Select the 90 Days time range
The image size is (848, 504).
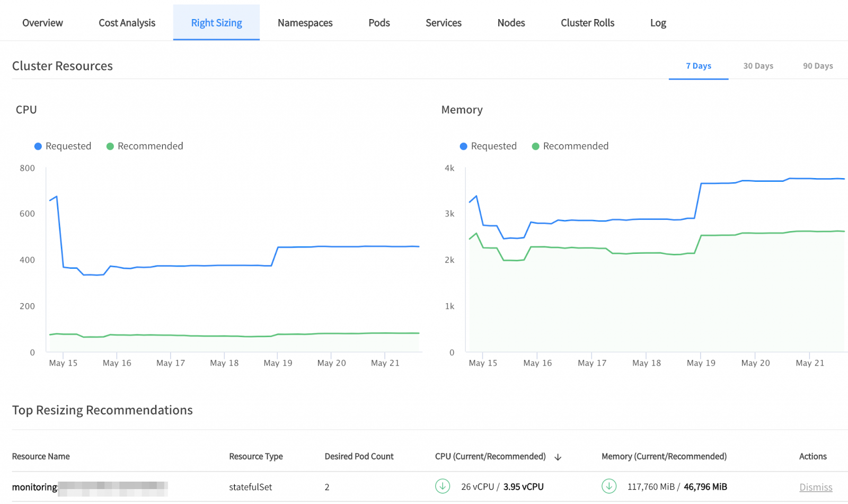(817, 66)
